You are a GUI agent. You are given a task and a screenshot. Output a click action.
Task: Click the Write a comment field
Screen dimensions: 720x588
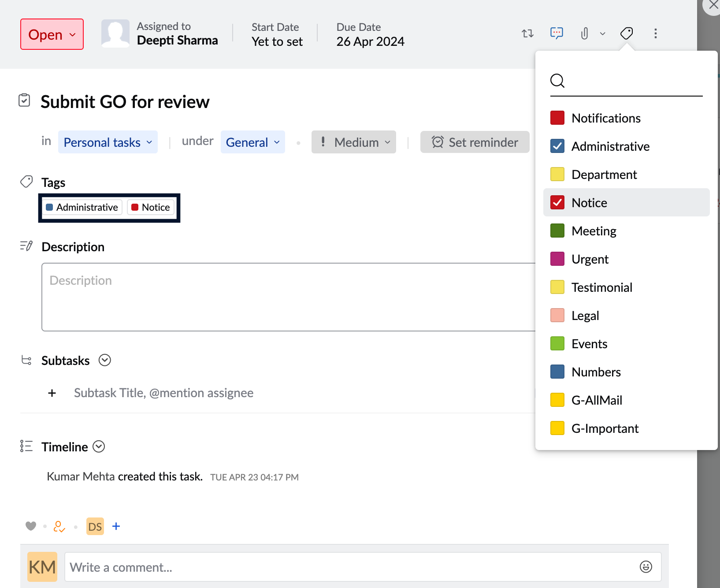[363, 567]
